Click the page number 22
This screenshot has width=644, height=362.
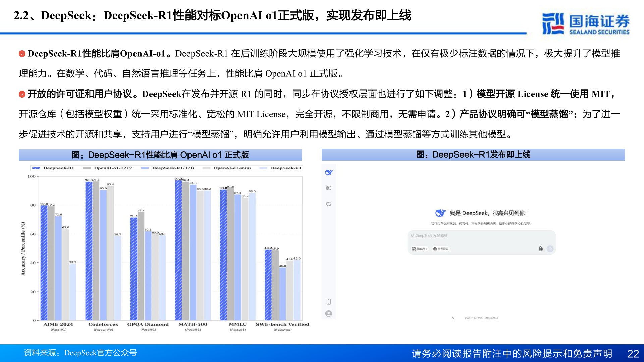[633, 354]
